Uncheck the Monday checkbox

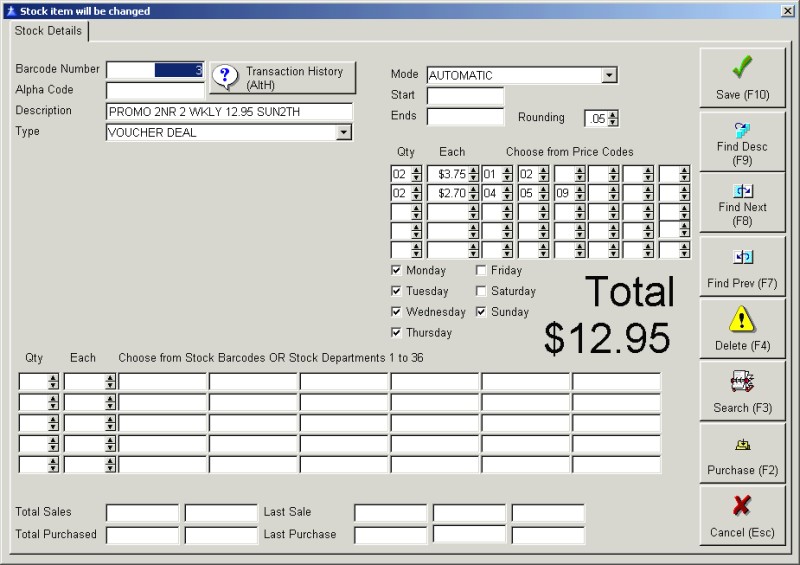point(397,271)
